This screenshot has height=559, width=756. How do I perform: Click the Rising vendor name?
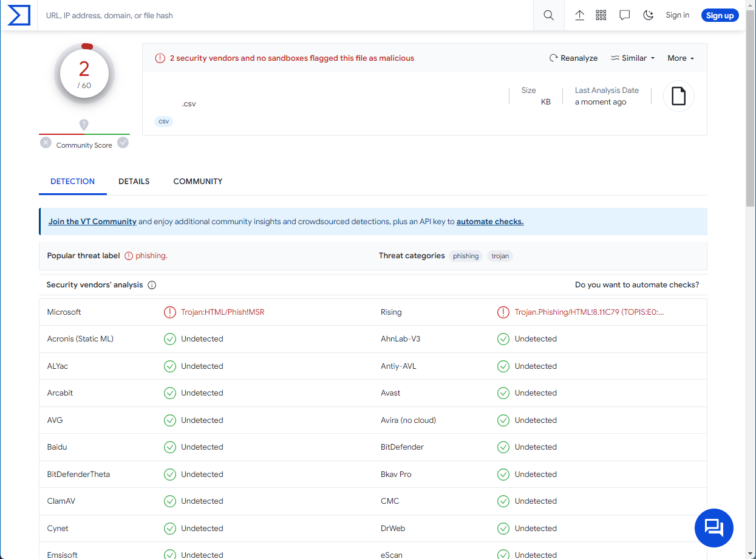coord(391,312)
